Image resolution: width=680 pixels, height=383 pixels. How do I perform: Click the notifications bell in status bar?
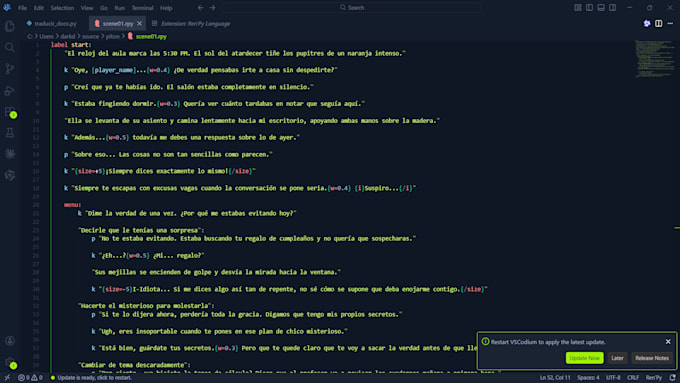[x=672, y=378]
